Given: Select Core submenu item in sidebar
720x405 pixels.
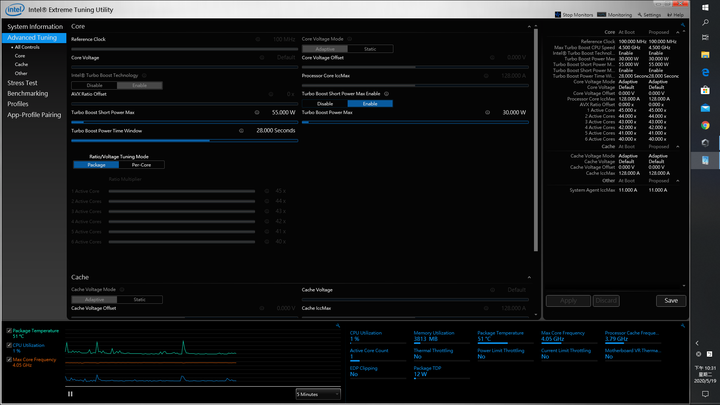Looking at the screenshot, I should 20,56.
